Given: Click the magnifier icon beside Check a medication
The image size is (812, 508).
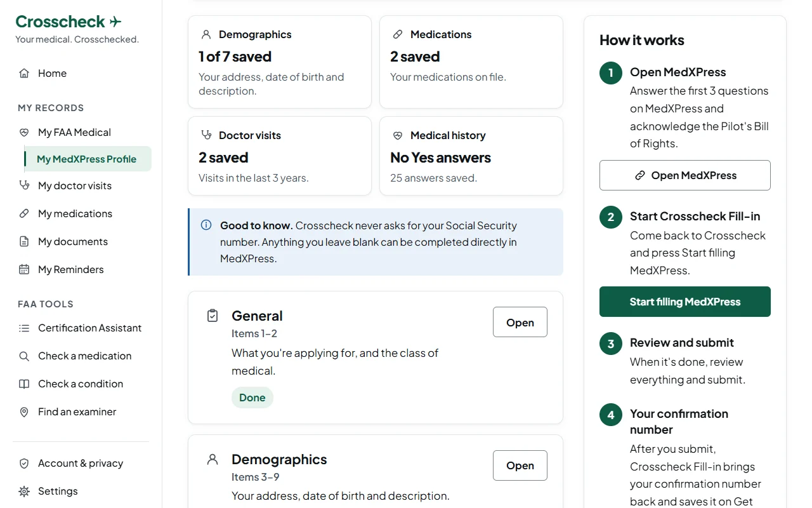Looking at the screenshot, I should (24, 356).
